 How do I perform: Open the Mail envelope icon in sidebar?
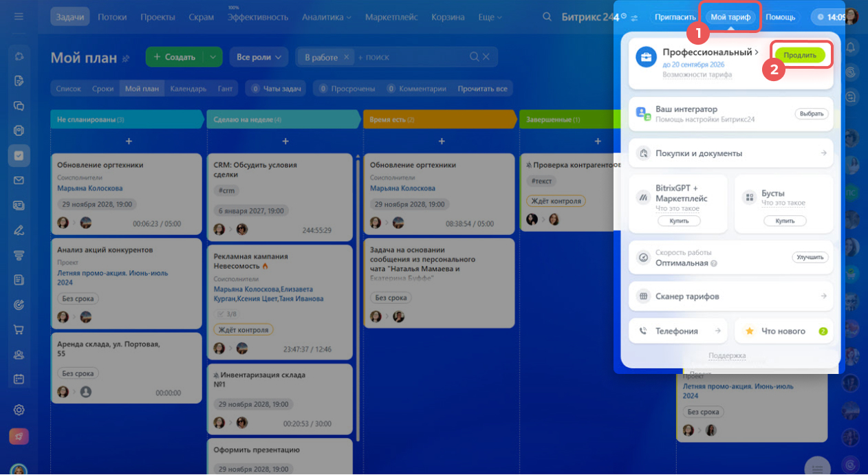(x=19, y=180)
